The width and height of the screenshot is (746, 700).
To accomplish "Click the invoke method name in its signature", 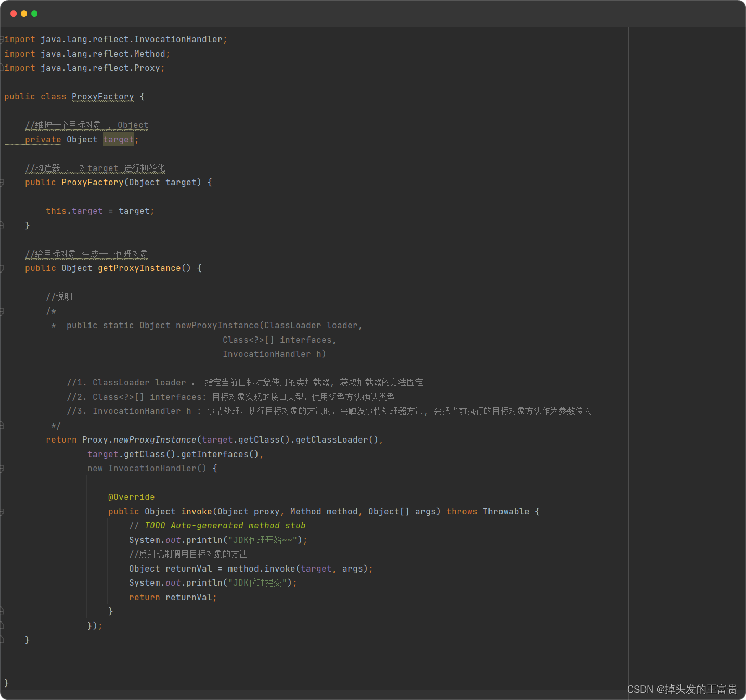I will tap(197, 512).
